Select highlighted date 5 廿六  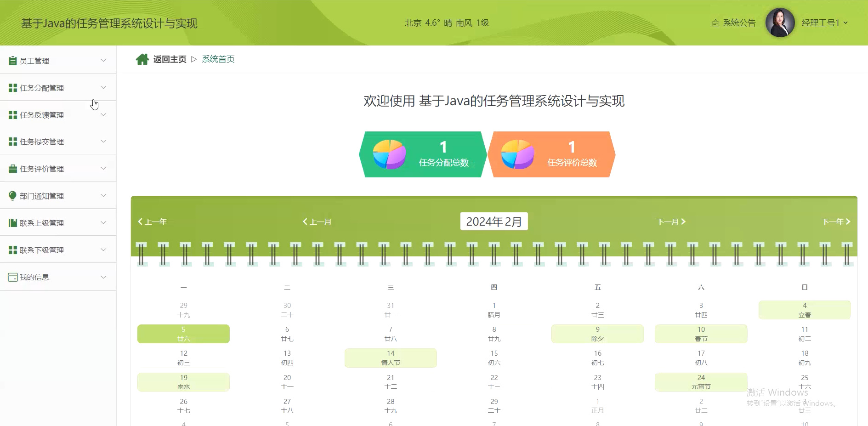183,334
